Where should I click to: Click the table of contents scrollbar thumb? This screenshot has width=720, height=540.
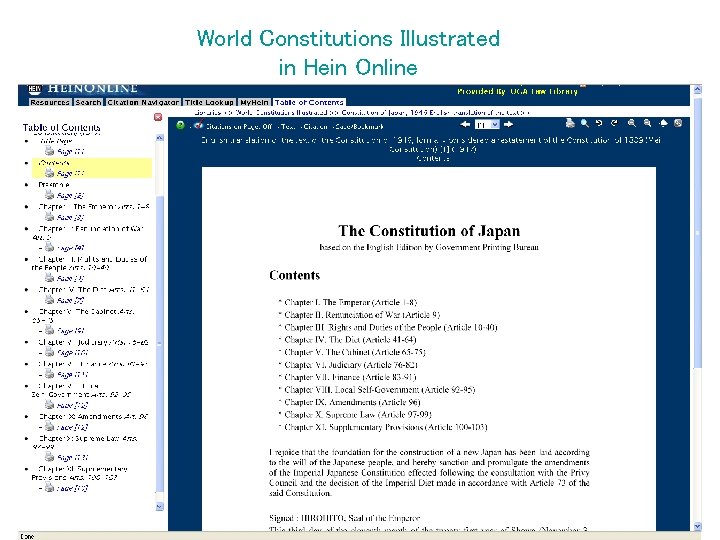160,342
